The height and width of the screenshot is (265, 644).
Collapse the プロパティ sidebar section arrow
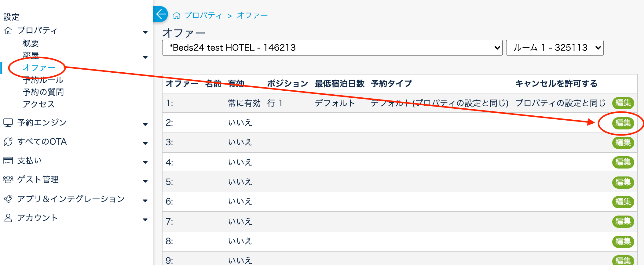(145, 32)
